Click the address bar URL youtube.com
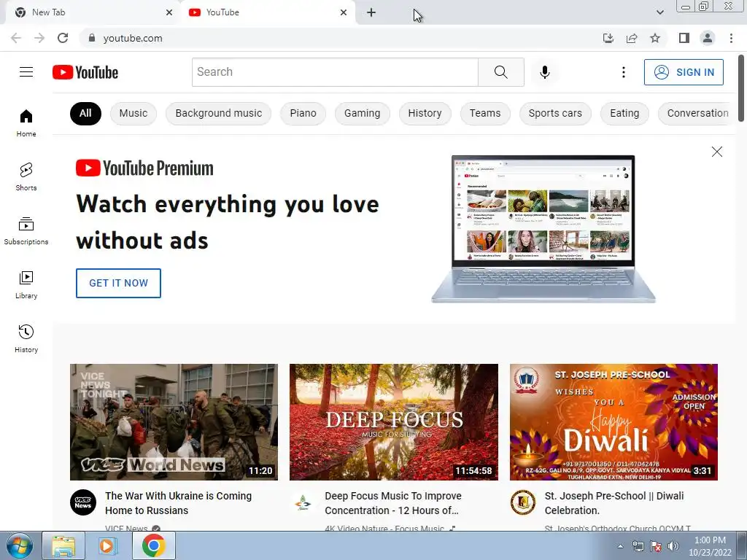 [x=133, y=38]
